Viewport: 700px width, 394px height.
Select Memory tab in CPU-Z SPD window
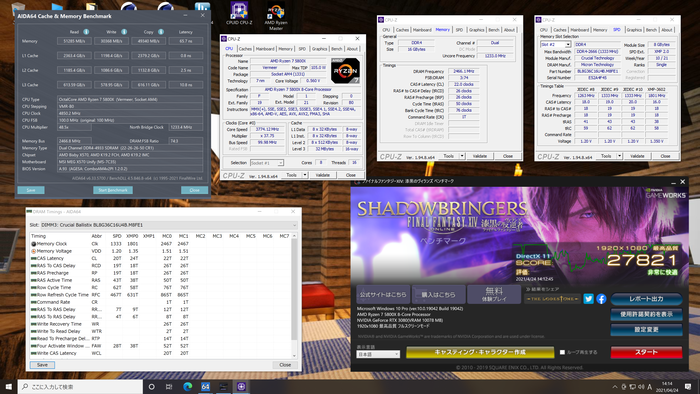pyautogui.click(x=600, y=30)
